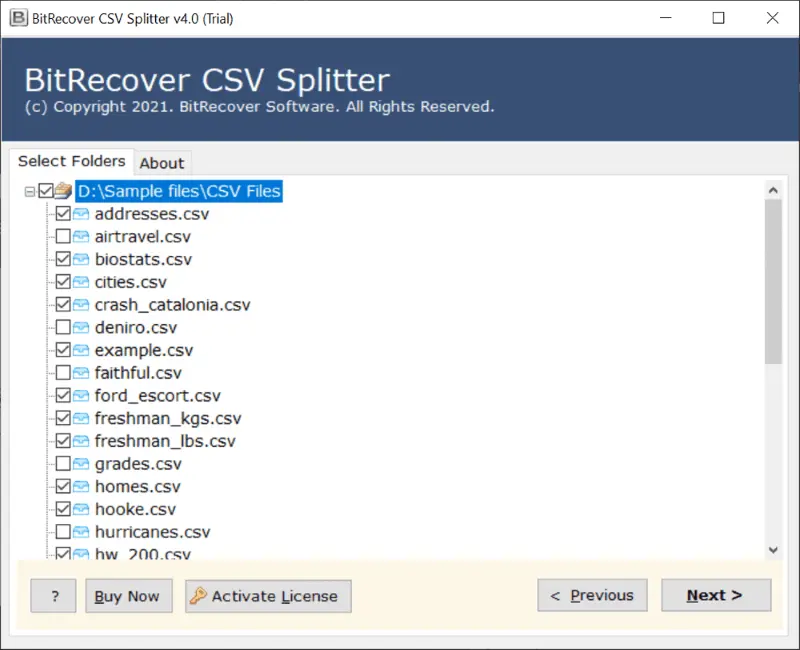800x650 pixels.
Task: Uncheck the cities.csv checkbox
Action: pyautogui.click(x=63, y=282)
